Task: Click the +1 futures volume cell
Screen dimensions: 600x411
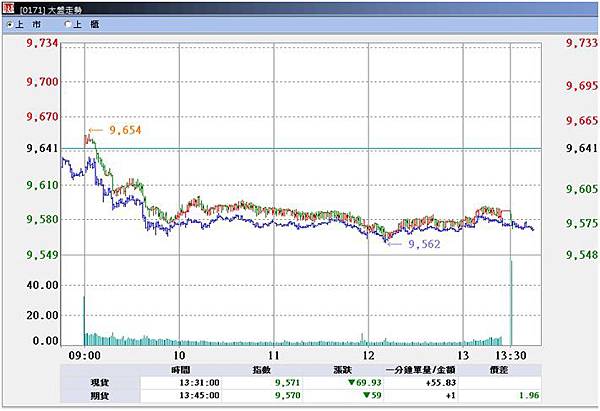Action: (450, 395)
